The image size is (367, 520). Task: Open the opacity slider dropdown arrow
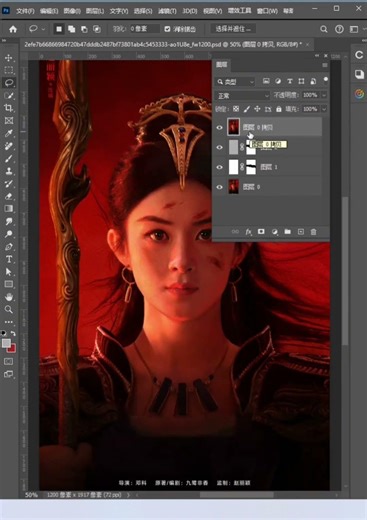(x=324, y=95)
